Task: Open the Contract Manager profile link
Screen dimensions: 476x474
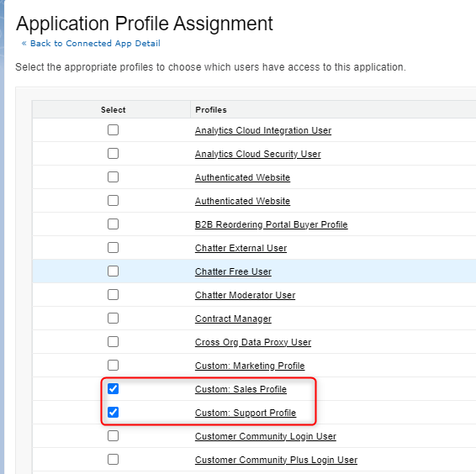Action: point(233,319)
